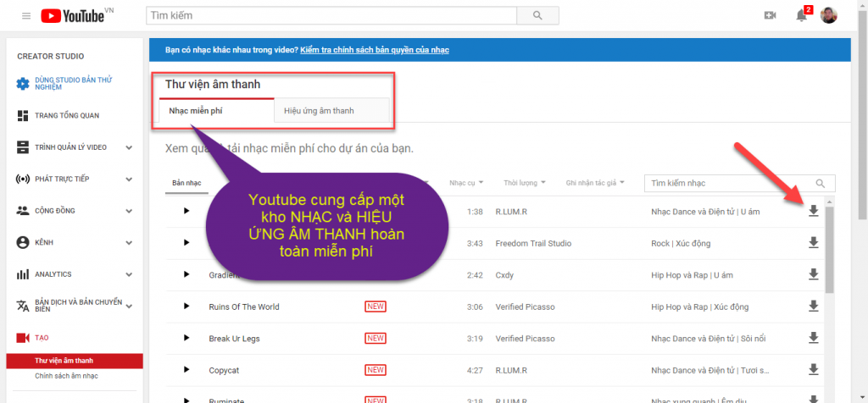
Task: Click the page vertical scrollbar
Action: pyautogui.click(x=863, y=113)
